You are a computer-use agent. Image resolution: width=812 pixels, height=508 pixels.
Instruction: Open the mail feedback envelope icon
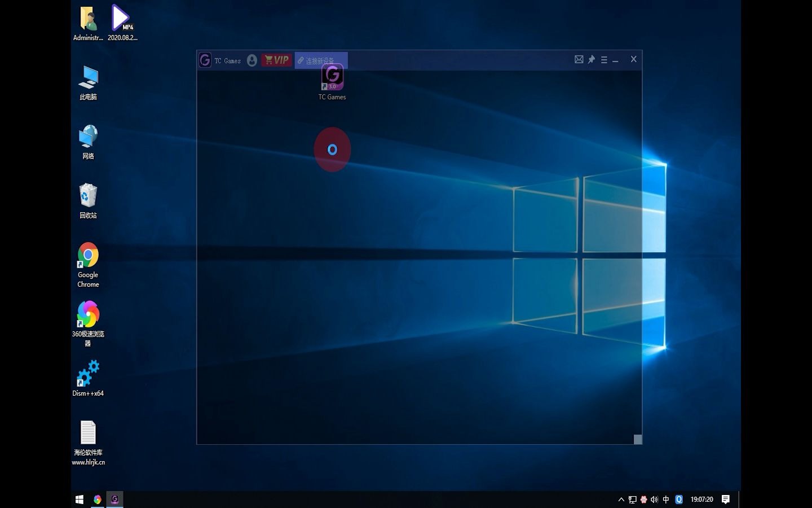(579, 59)
